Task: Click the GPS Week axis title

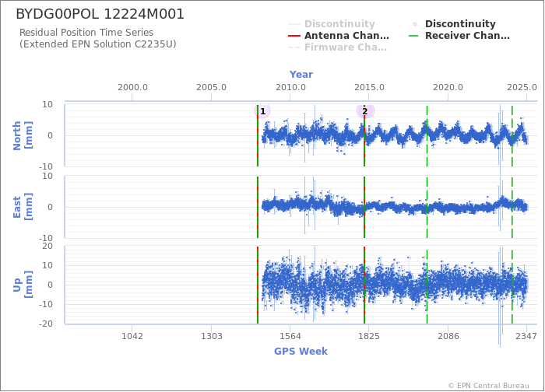Action: point(301,351)
